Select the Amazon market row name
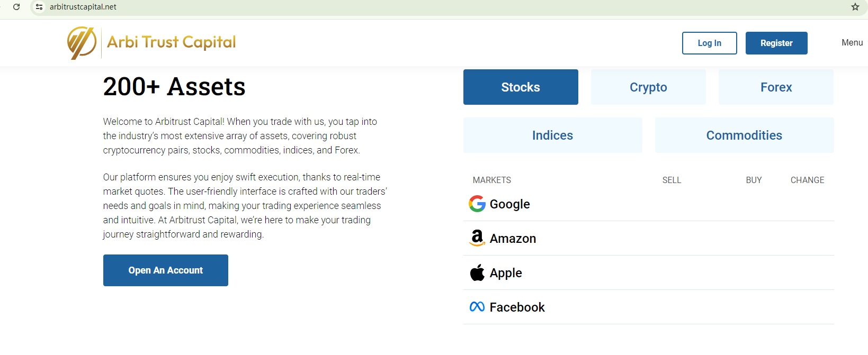The width and height of the screenshot is (868, 355). (513, 239)
